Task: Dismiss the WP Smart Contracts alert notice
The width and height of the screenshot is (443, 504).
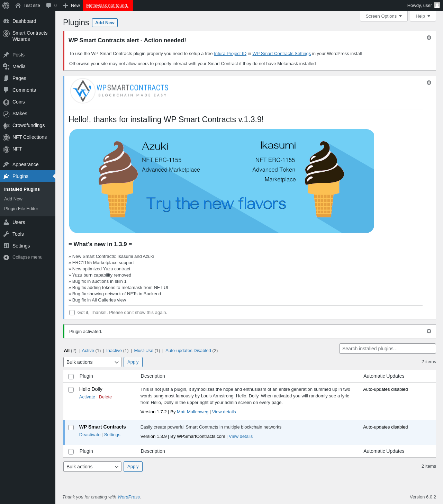Action: point(429,38)
